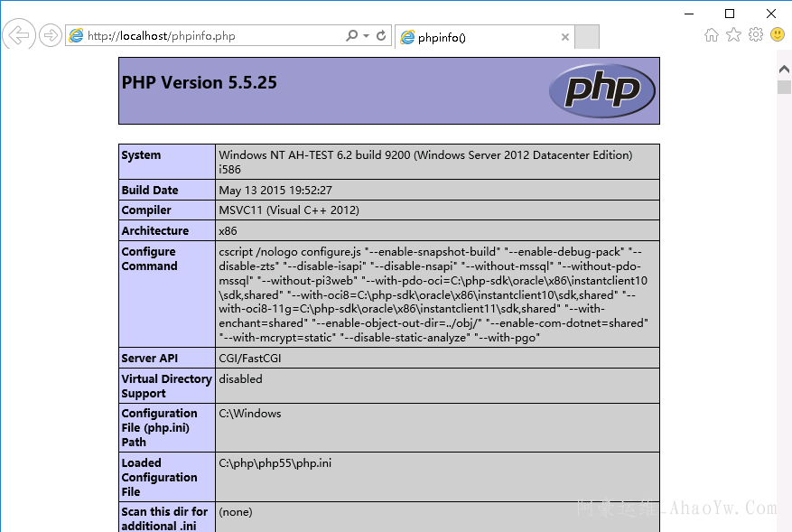Open the Home page icon
The height and width of the screenshot is (532, 792).
(x=712, y=34)
